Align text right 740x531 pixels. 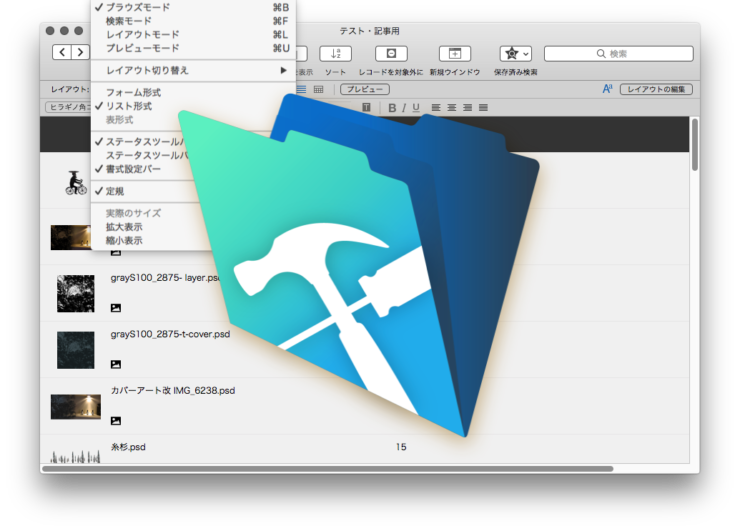tap(467, 108)
